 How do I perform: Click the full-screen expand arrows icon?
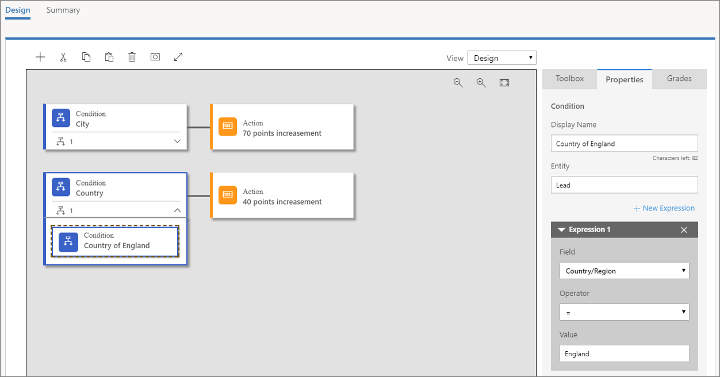(x=178, y=57)
